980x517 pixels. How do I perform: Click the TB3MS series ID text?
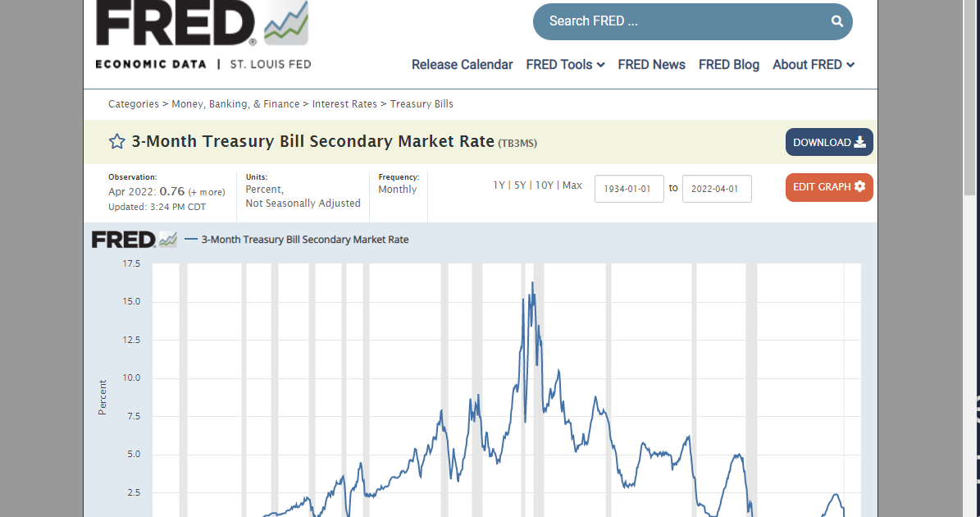pos(517,143)
